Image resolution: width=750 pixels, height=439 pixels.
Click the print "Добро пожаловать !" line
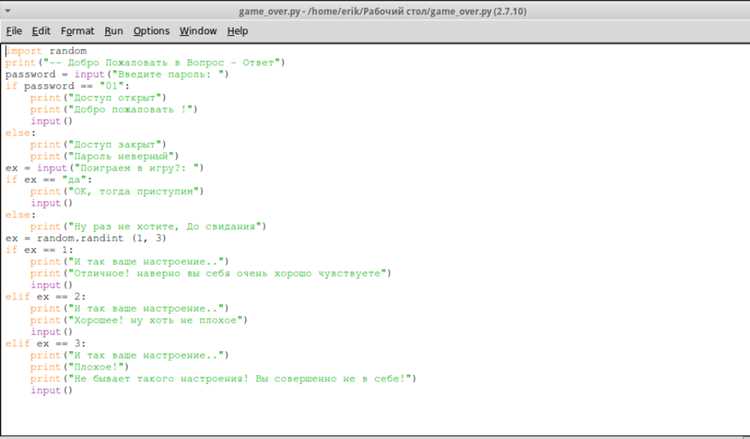point(114,110)
